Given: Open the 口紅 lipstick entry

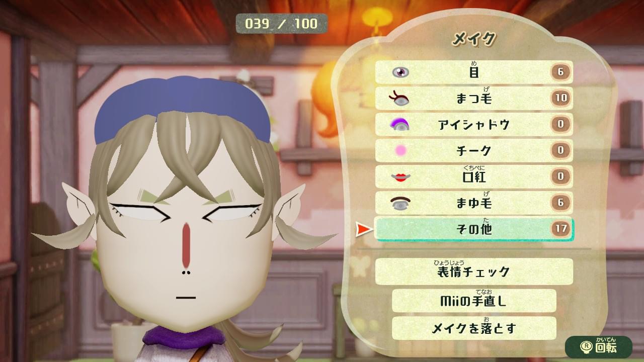Looking at the screenshot, I should (474, 176).
